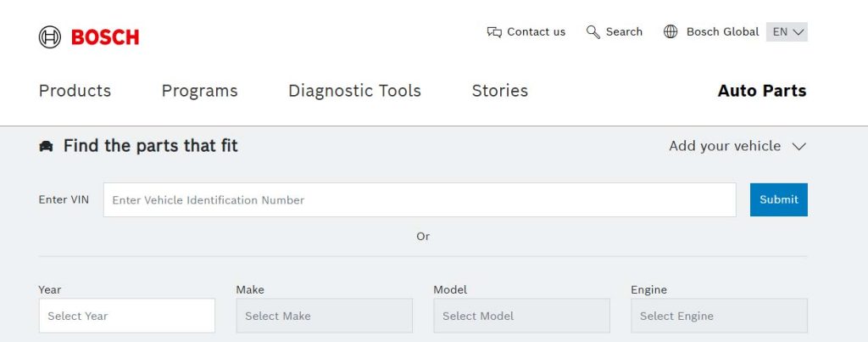Open the Select Make dropdown
Image resolution: width=868 pixels, height=342 pixels.
325,316
